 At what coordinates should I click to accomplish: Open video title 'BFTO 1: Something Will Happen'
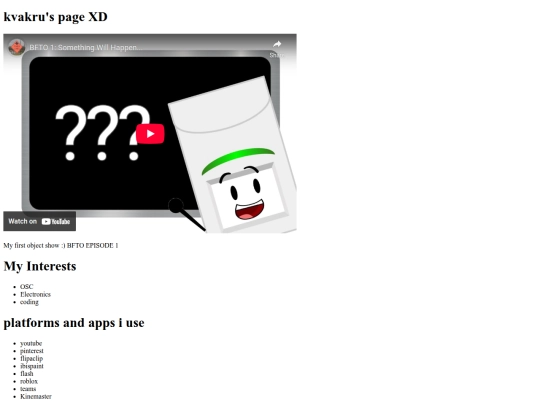coord(85,48)
